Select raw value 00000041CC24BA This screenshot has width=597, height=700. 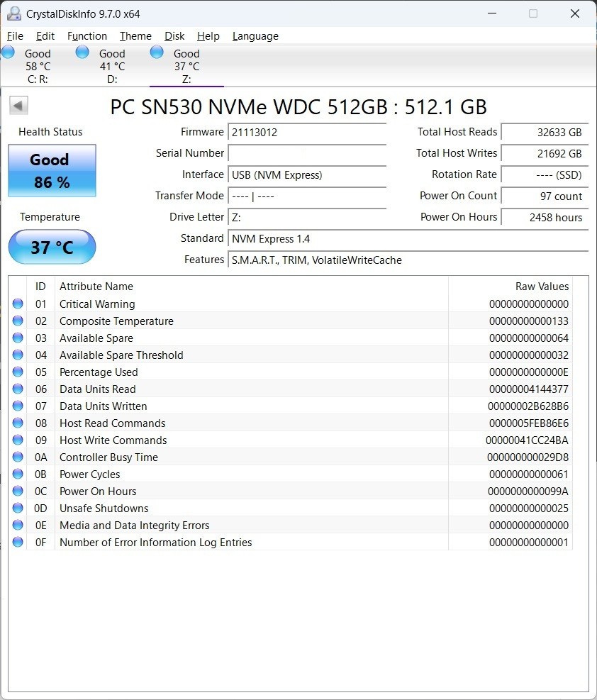coord(527,440)
